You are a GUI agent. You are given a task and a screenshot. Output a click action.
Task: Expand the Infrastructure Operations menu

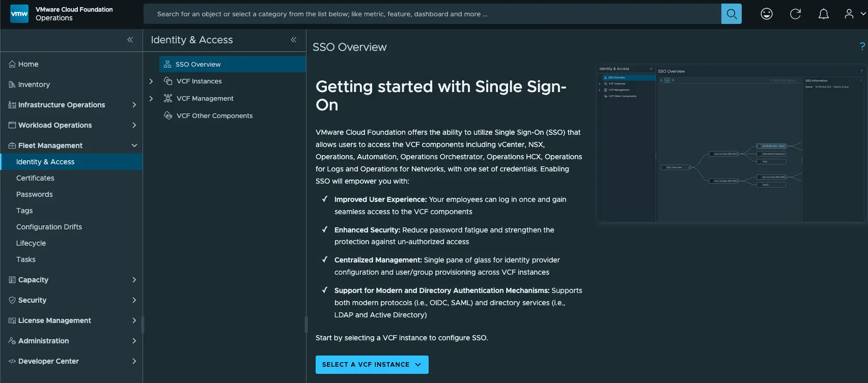coord(134,105)
